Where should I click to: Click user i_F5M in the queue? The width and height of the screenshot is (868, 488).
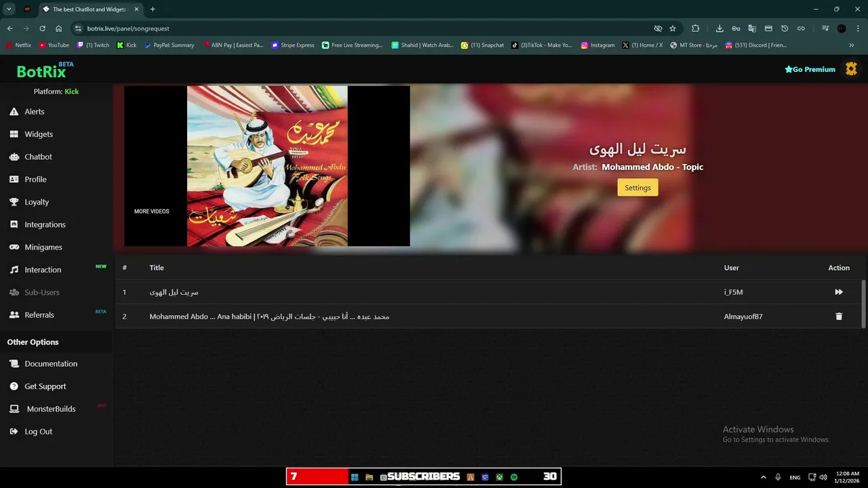tap(733, 292)
